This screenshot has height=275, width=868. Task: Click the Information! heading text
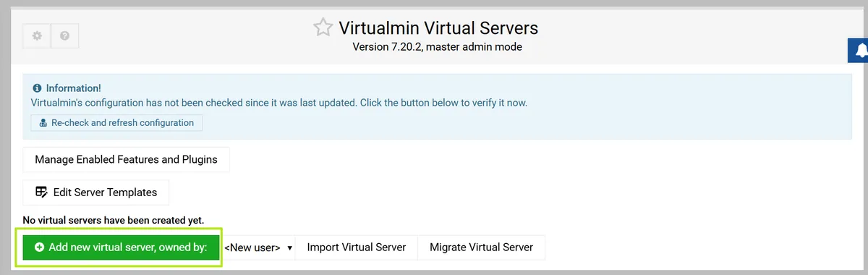point(73,88)
